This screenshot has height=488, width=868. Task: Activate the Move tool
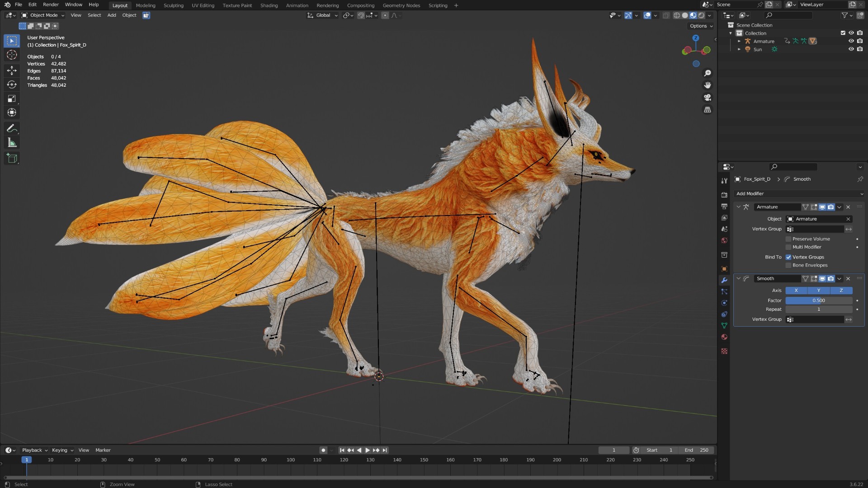[12, 70]
